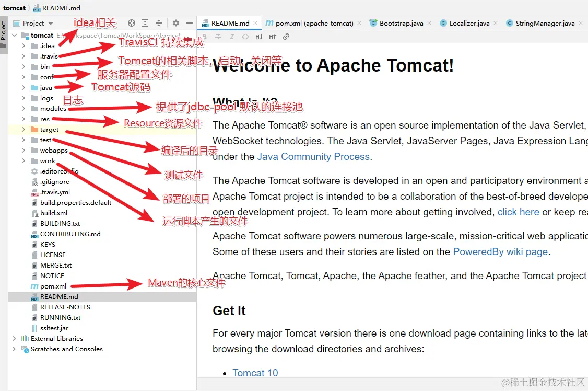Switch to the Localizer.java tab
The height and width of the screenshot is (391, 588).
click(469, 24)
